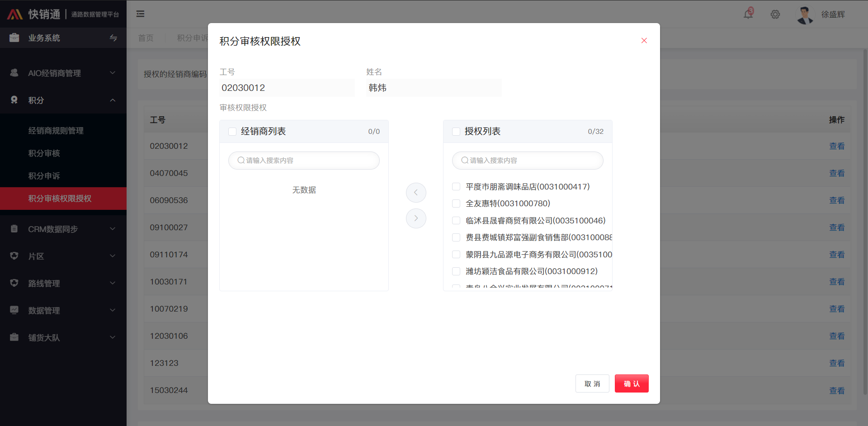
Task: Click the 数据管理 chart icon
Action: click(14, 310)
